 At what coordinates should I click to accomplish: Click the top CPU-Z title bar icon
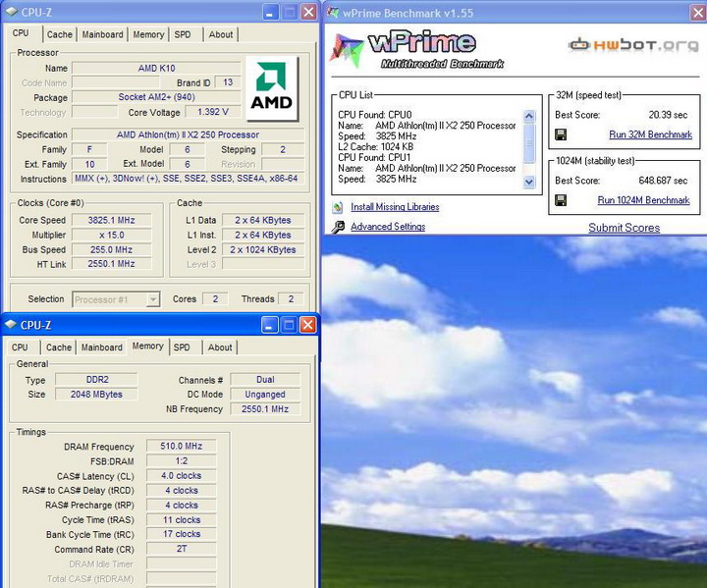coord(11,12)
